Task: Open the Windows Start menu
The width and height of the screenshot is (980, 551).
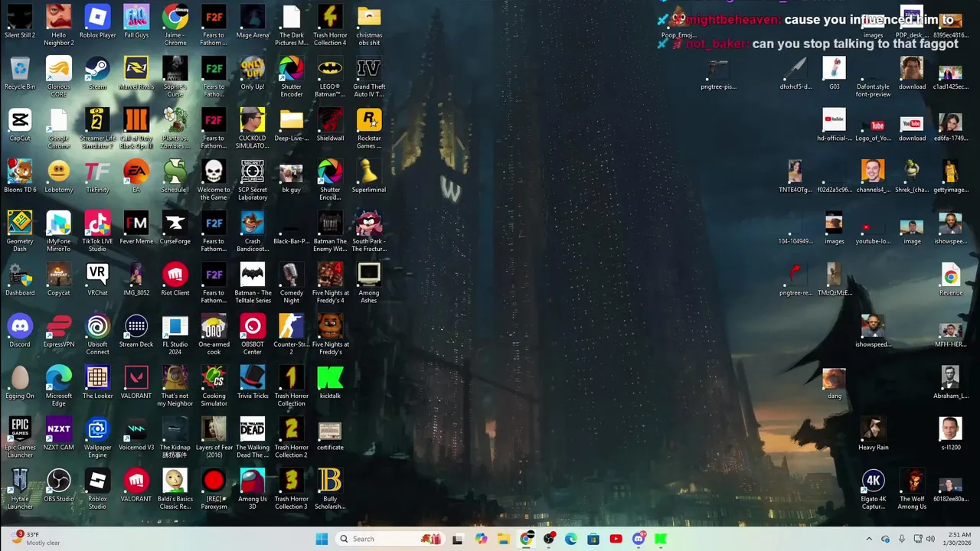Action: [x=322, y=539]
